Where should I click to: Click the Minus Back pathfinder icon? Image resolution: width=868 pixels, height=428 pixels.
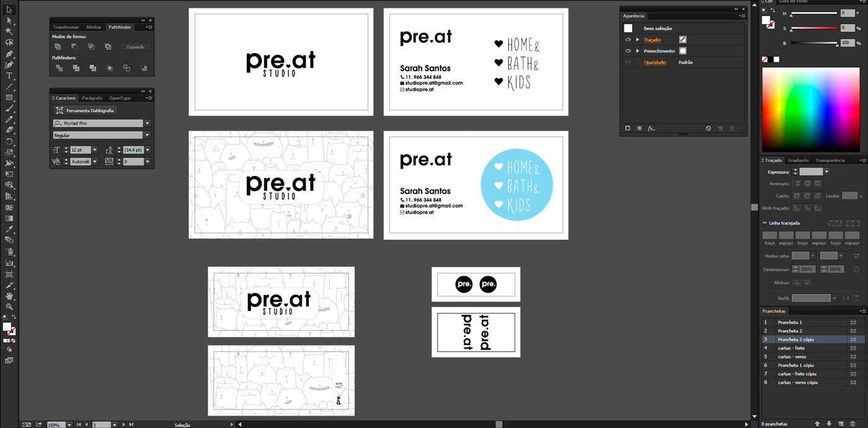coord(144,68)
